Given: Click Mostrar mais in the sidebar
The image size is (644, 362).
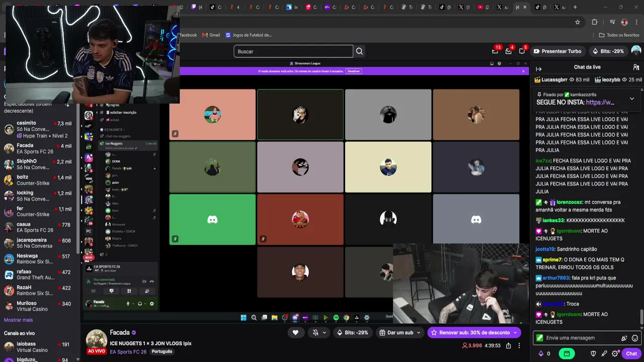Looking at the screenshot, I should pyautogui.click(x=18, y=320).
